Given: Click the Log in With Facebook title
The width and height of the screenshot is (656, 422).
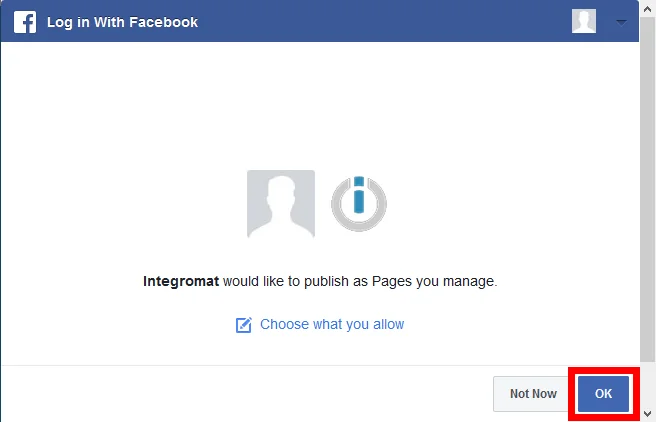Looking at the screenshot, I should [x=122, y=22].
